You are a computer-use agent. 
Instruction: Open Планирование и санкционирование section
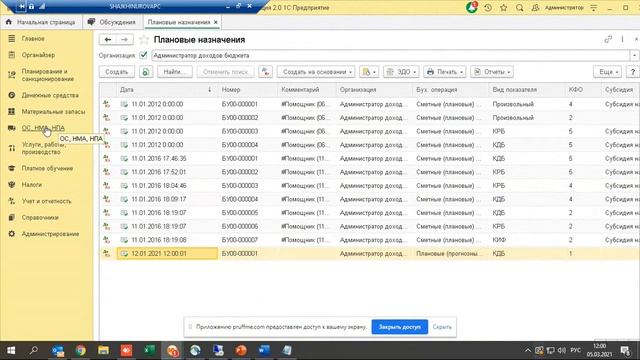[48, 75]
